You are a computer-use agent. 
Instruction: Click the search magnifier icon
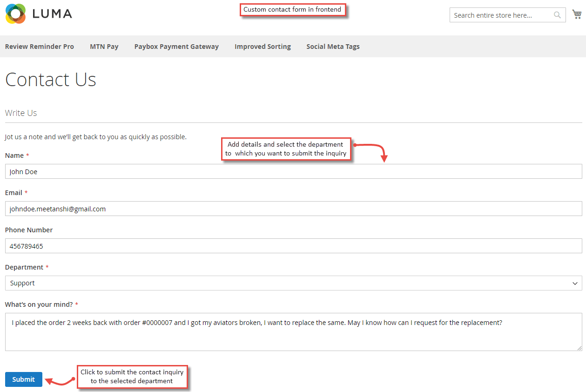pos(557,14)
